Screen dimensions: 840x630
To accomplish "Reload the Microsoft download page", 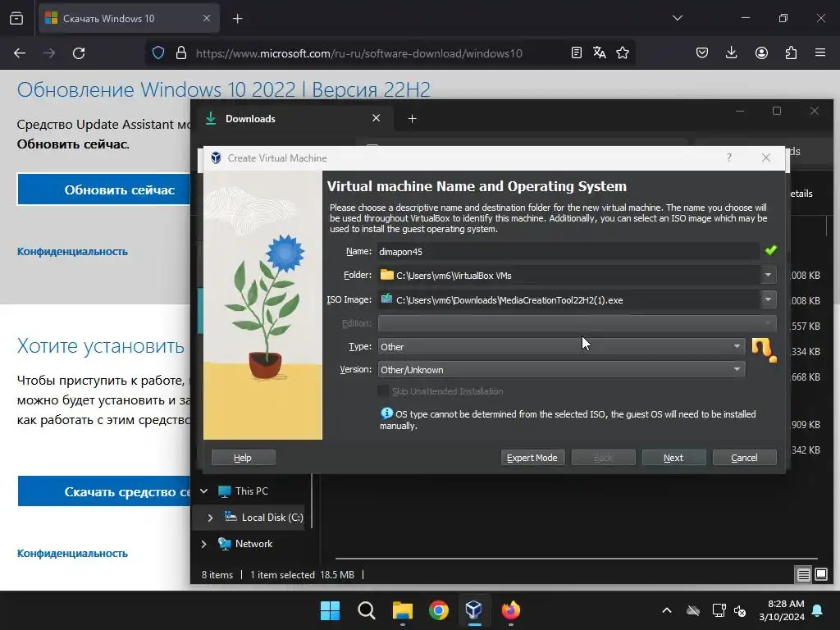I will 79,53.
